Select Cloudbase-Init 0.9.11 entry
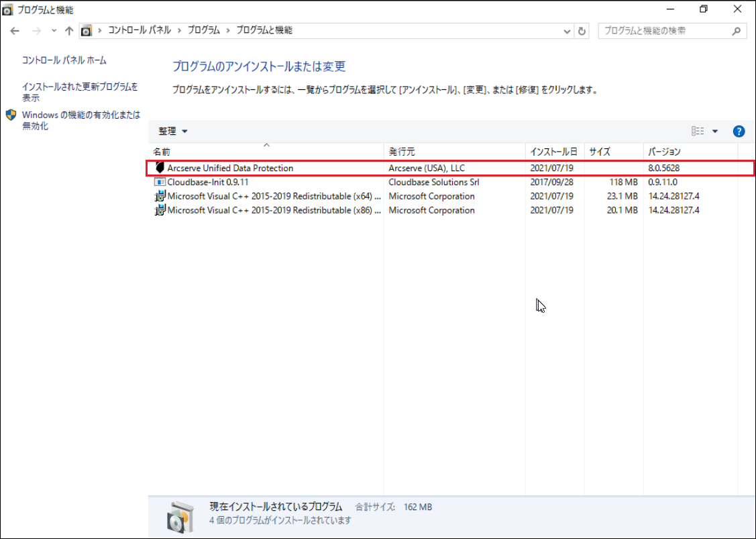Screen dimensions: 756x539 (208, 182)
